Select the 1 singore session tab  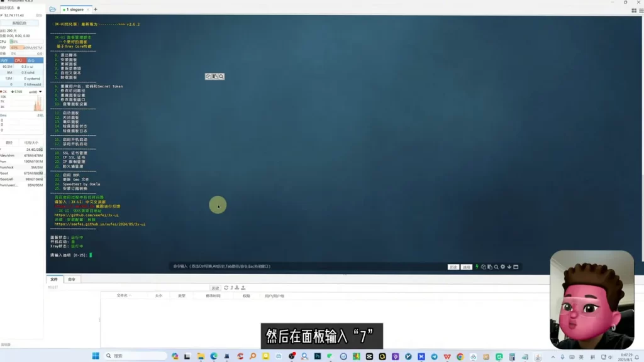pyautogui.click(x=75, y=9)
